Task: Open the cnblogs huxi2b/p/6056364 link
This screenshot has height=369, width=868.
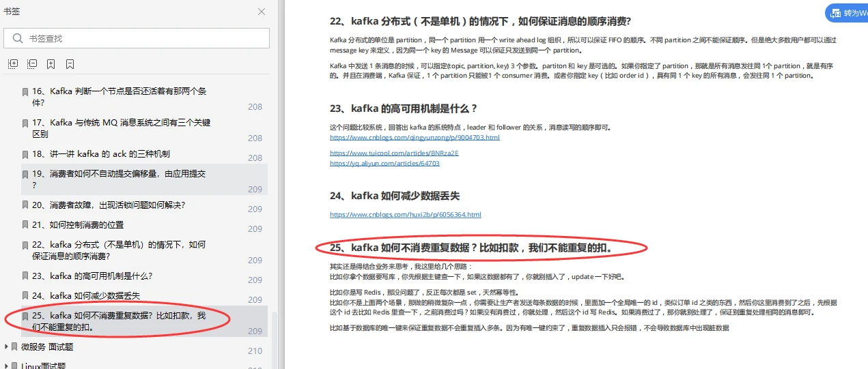Action: click(x=406, y=214)
